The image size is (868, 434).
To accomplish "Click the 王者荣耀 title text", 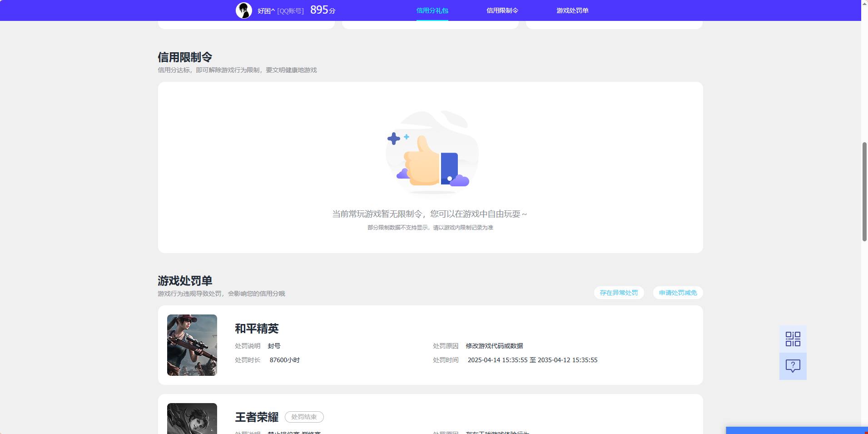I will point(257,417).
